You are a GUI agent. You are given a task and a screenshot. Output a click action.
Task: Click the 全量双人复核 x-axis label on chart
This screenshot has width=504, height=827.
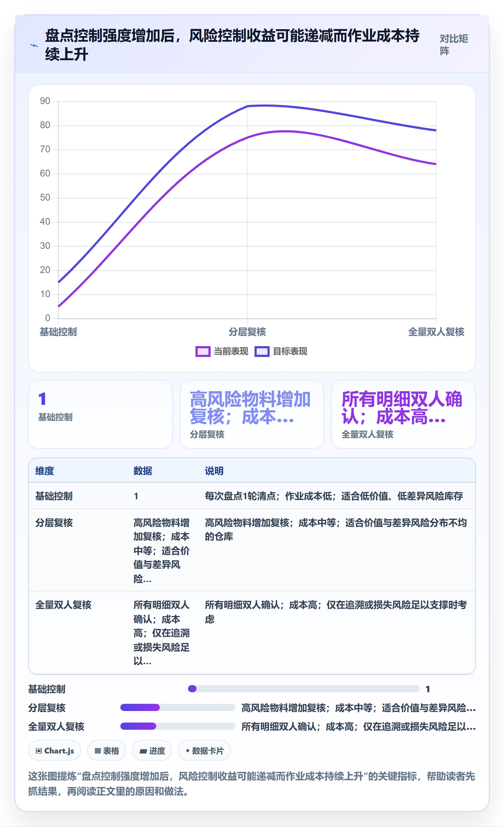pyautogui.click(x=436, y=332)
